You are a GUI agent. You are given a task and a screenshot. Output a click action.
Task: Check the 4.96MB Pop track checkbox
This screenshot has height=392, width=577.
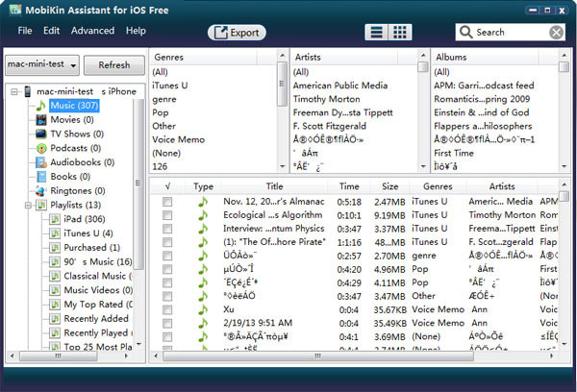point(167,269)
